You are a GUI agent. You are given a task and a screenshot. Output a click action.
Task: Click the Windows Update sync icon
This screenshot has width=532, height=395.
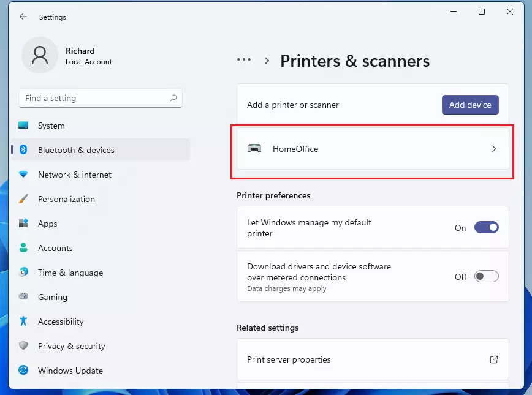pos(23,370)
